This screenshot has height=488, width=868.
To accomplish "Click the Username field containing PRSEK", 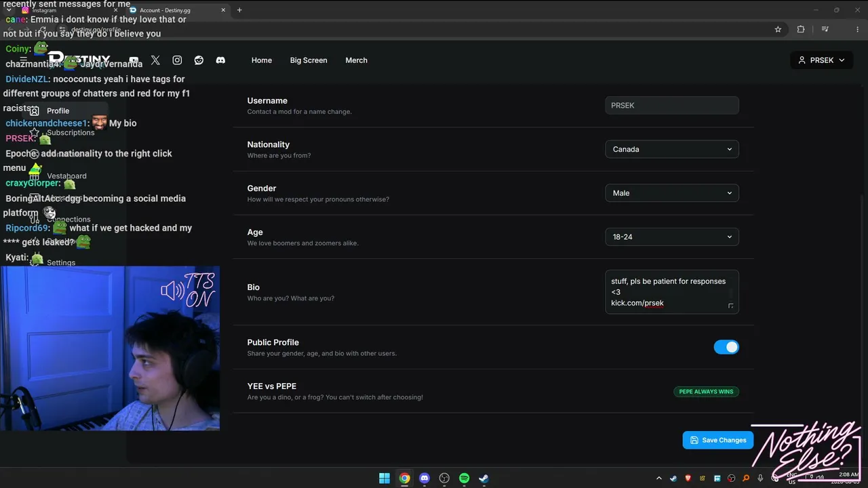I will (x=672, y=105).
